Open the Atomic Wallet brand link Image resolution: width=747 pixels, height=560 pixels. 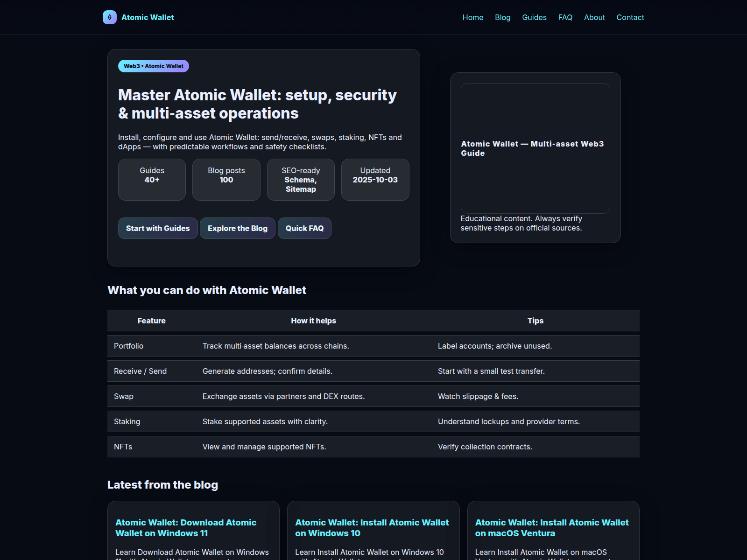(138, 17)
